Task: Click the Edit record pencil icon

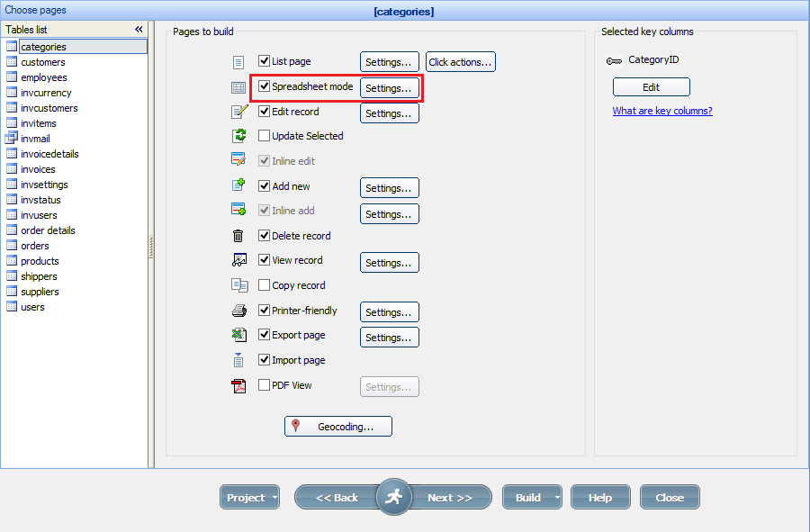Action: (238, 112)
